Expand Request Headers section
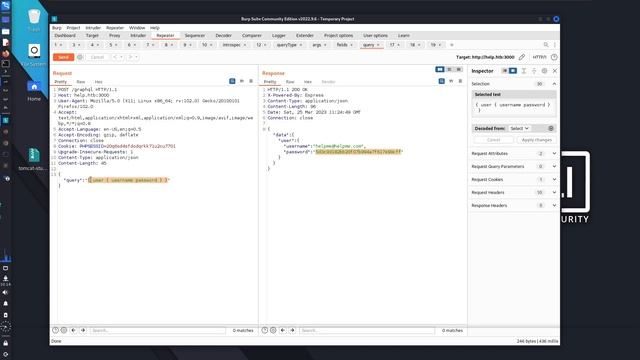The height and width of the screenshot is (360, 640). 554,192
